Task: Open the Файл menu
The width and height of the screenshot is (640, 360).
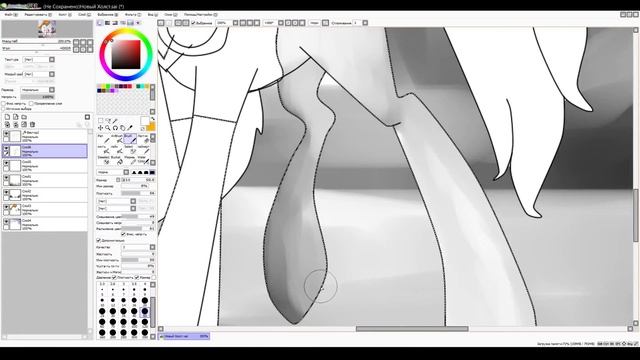Action: pos(11,15)
